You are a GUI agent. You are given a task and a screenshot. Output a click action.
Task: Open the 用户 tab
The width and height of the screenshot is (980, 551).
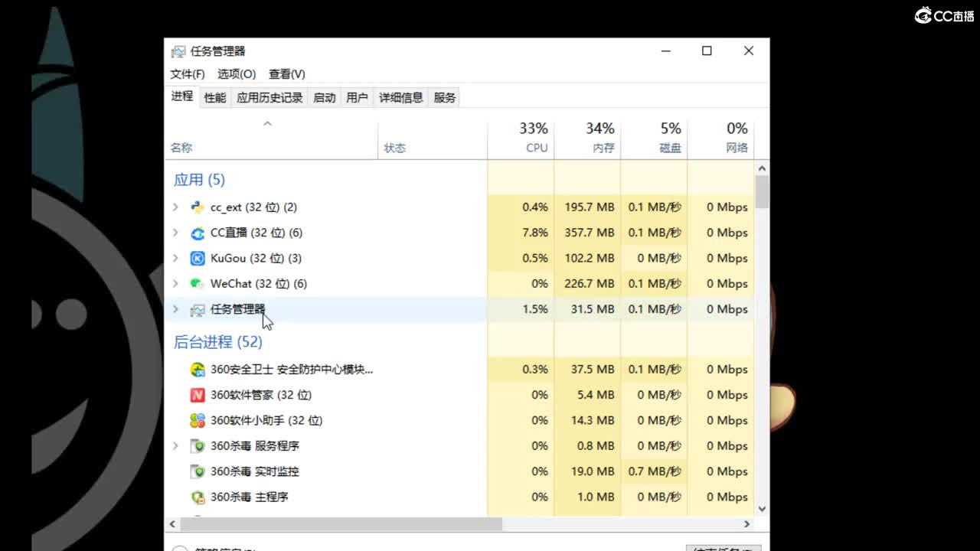tap(357, 98)
